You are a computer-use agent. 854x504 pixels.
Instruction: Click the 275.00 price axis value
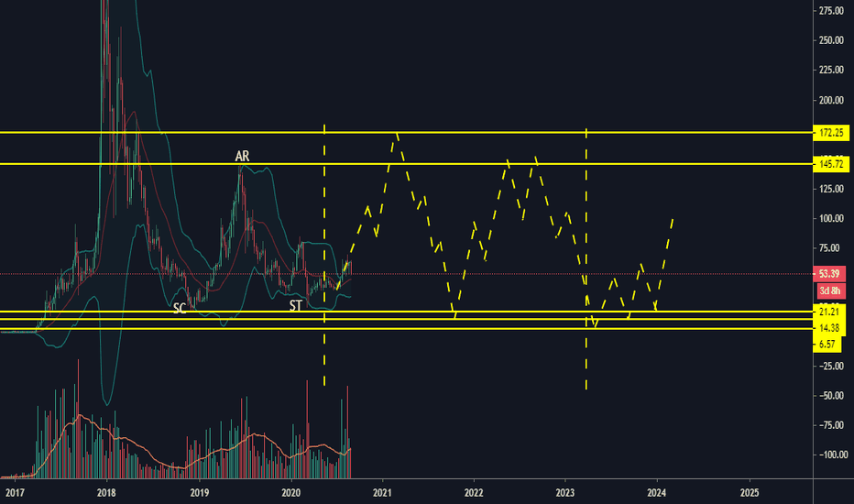(831, 11)
